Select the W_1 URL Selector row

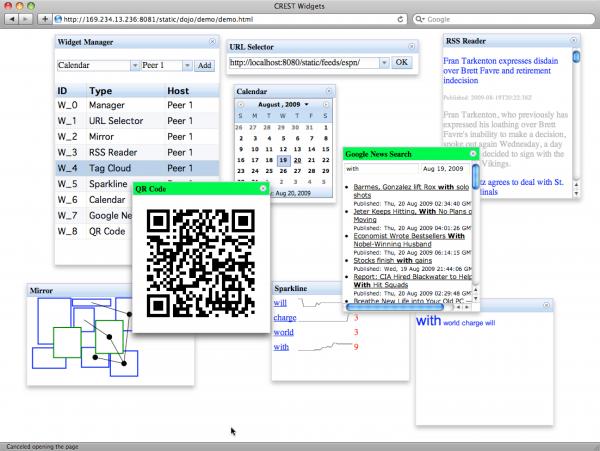point(137,121)
